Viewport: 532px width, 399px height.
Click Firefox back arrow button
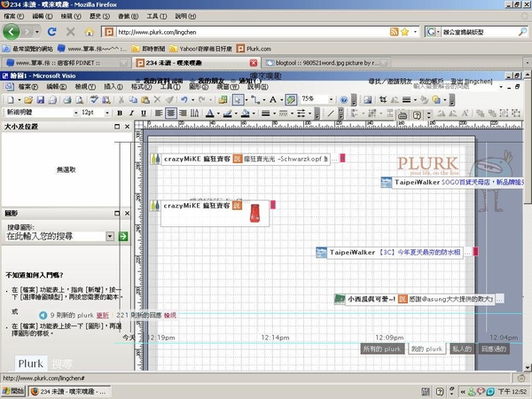12,32
